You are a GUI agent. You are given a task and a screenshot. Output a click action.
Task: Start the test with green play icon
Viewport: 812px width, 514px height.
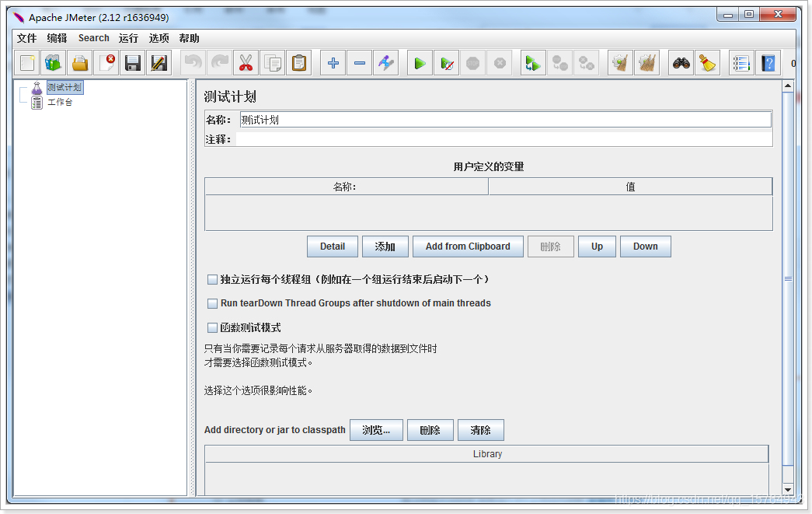coord(420,63)
